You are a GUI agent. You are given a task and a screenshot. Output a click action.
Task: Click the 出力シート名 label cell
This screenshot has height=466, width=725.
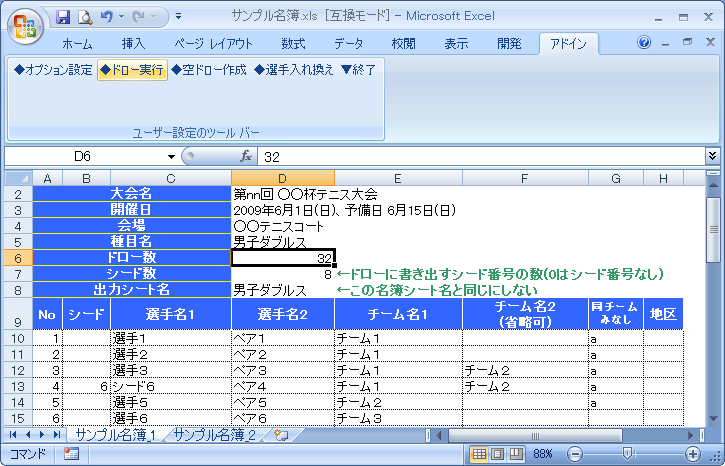[x=132, y=290]
